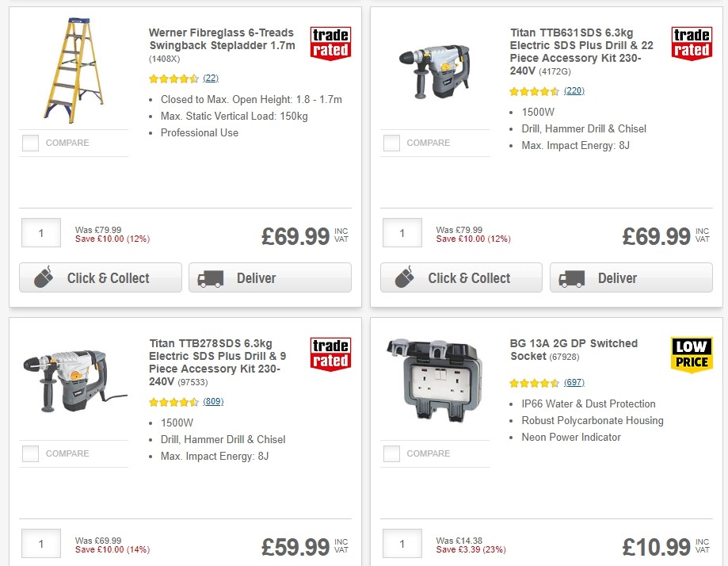The image size is (728, 566).
Task: Click the mouse icon on BG socket's Click & Collect
Action: [x=406, y=564]
